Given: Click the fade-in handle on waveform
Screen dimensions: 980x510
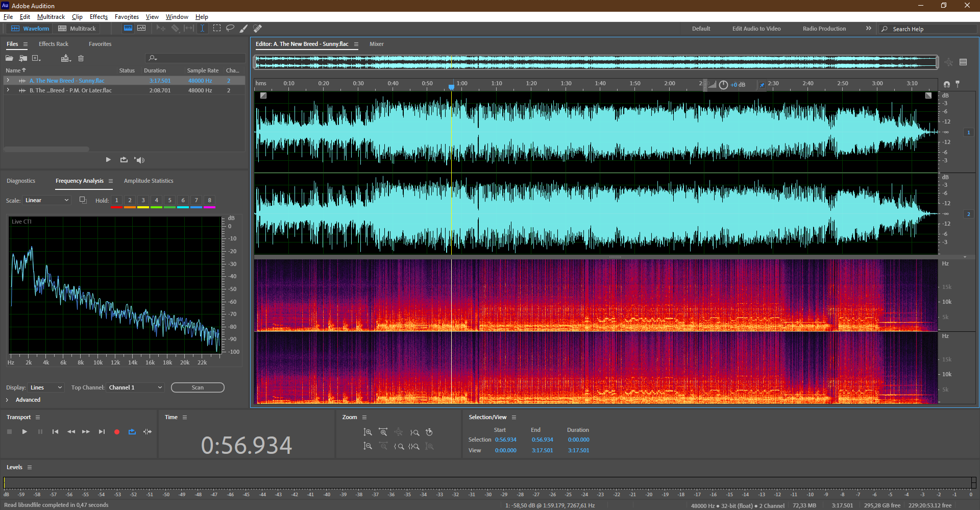Looking at the screenshot, I should click(x=263, y=95).
